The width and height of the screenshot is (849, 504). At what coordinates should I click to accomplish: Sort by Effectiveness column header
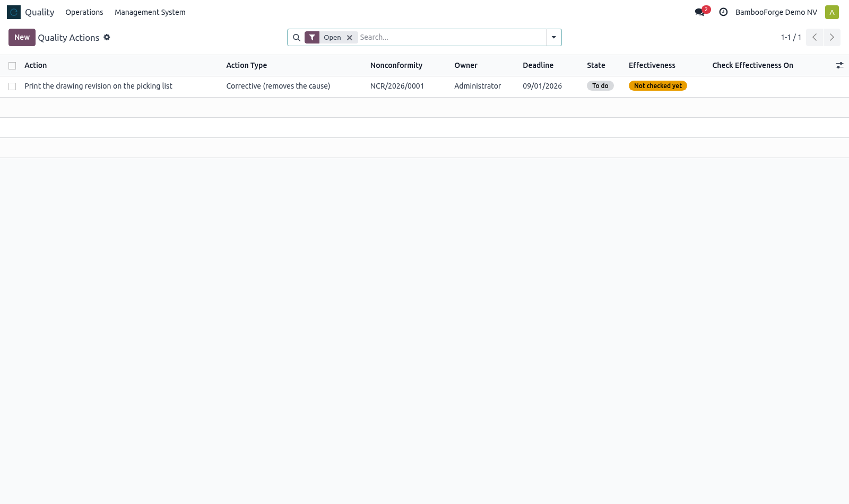pyautogui.click(x=652, y=65)
